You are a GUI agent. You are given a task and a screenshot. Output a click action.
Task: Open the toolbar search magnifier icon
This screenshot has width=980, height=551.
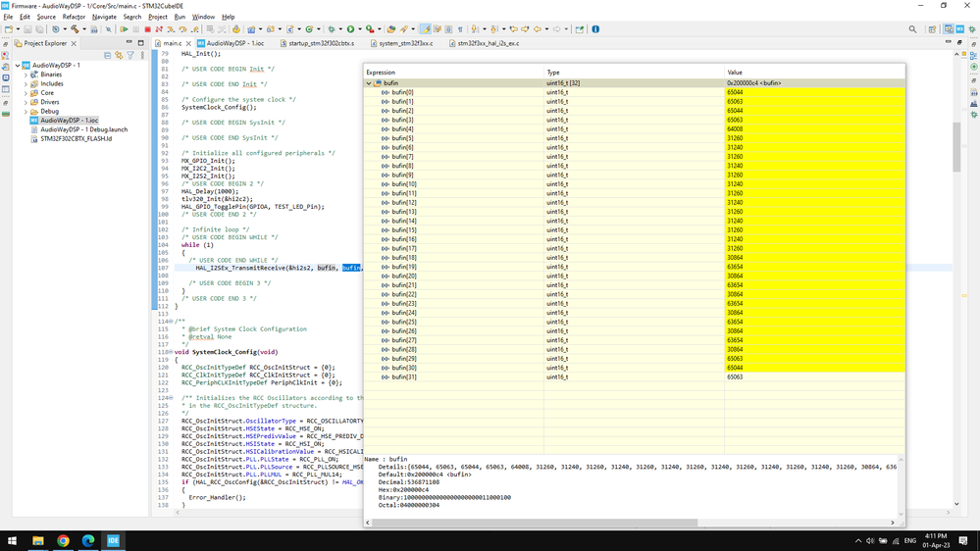pyautogui.click(x=912, y=29)
